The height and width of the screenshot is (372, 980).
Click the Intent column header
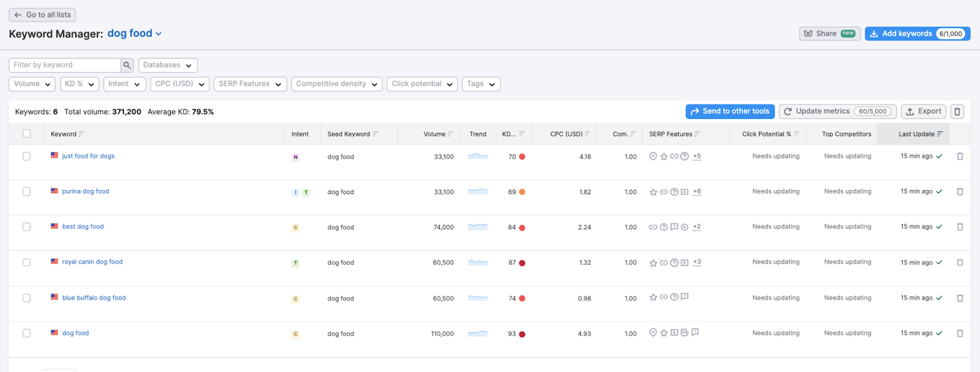[x=300, y=134]
